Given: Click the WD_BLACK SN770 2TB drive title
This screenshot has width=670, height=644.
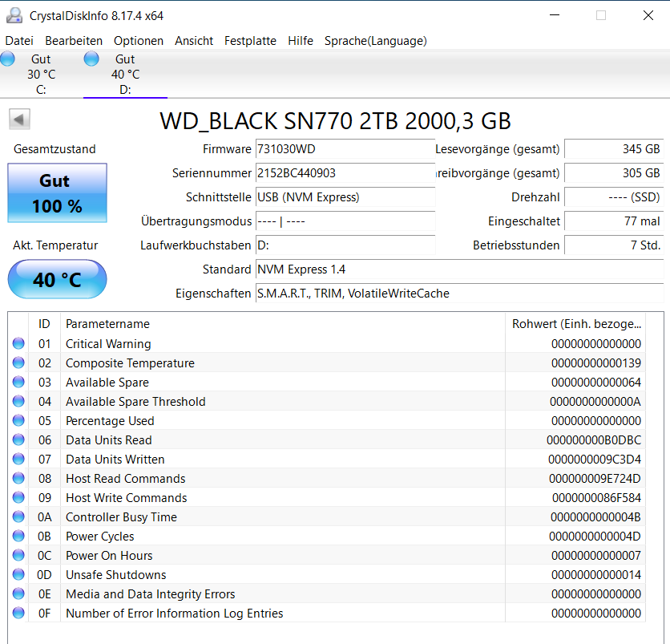Looking at the screenshot, I should coord(336,121).
